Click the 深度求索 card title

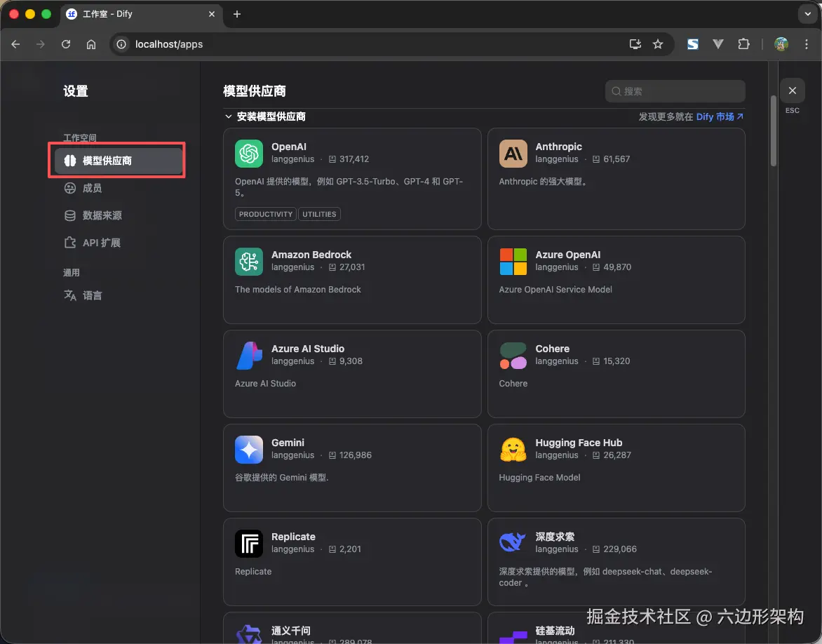click(x=555, y=537)
